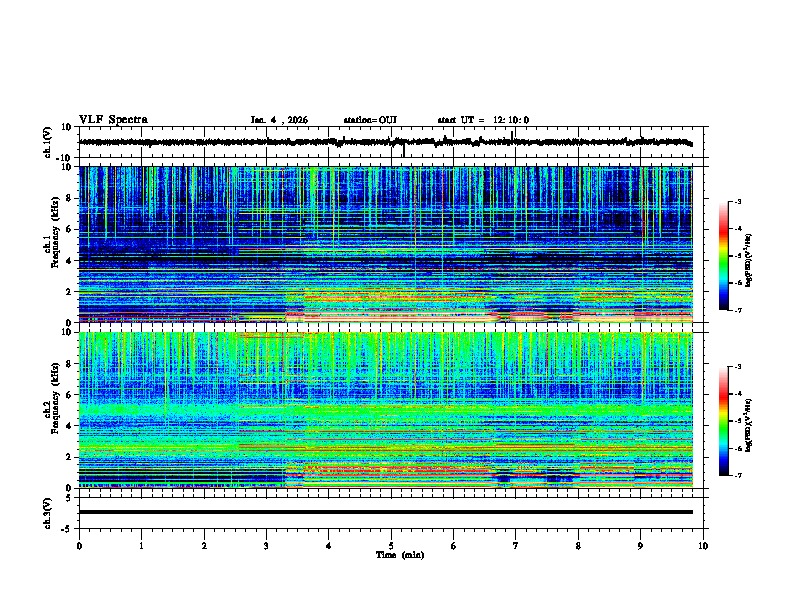Click the "start UT = 12:10:0" text
792x612 pixels.
(483, 120)
